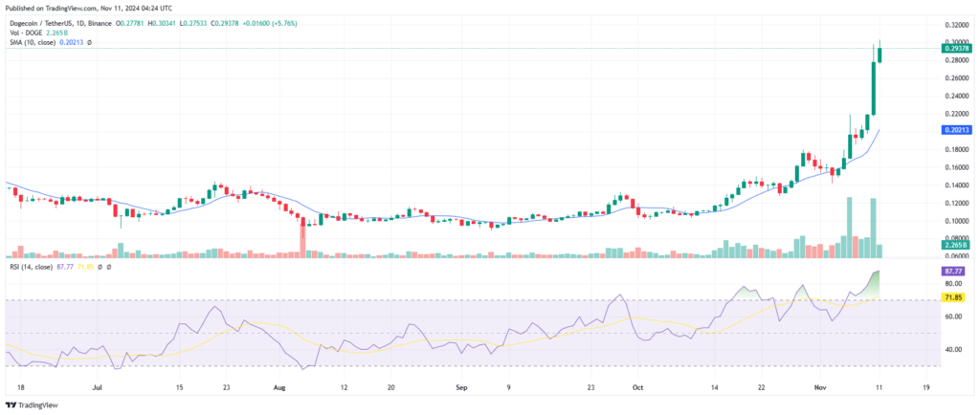The height and width of the screenshot is (415, 980).
Task: Click the current price tag 0.29378 on the price axis
Action: pyautogui.click(x=951, y=49)
